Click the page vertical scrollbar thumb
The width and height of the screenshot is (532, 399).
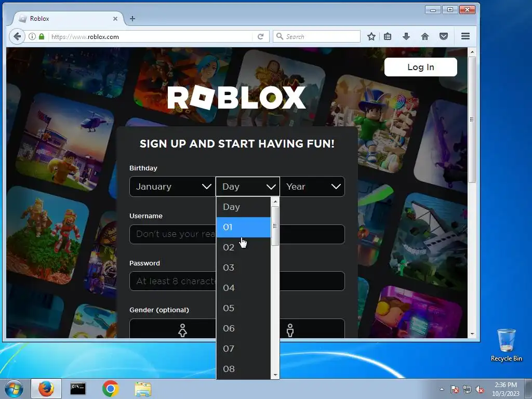(472, 120)
